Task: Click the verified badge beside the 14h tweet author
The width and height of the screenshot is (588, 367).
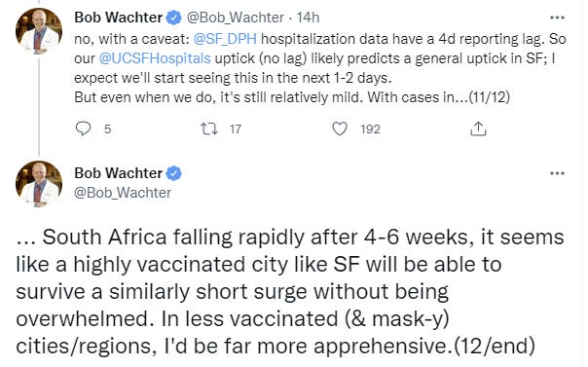Action: (173, 18)
